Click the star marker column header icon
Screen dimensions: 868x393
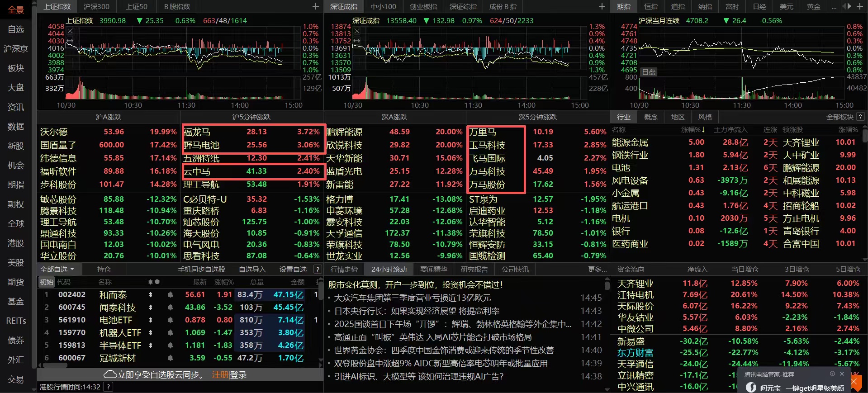151,282
